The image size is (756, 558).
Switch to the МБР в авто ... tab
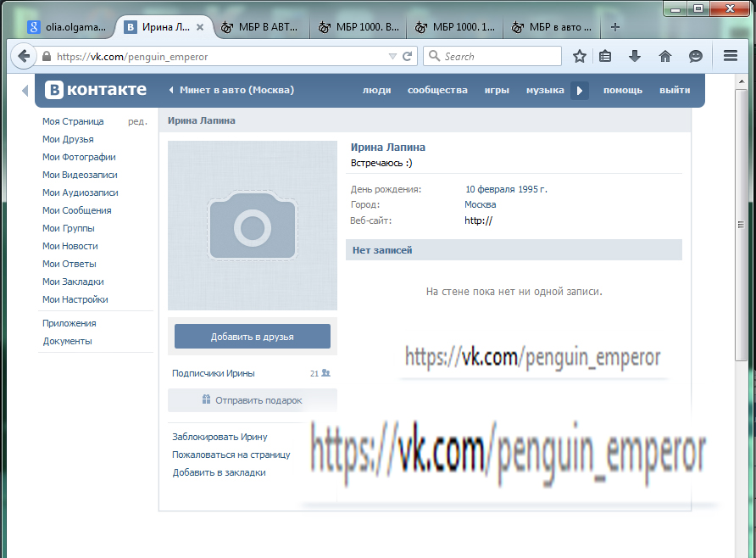(x=551, y=27)
